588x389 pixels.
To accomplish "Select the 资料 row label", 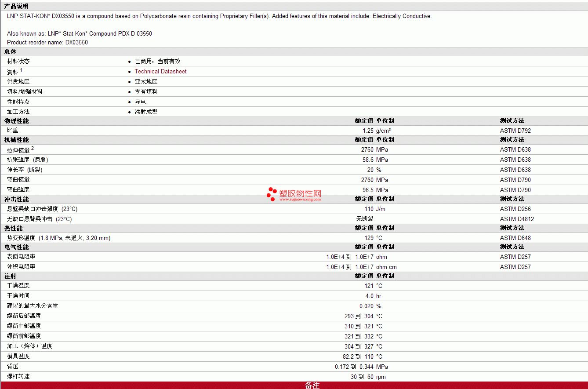I will click(13, 72).
